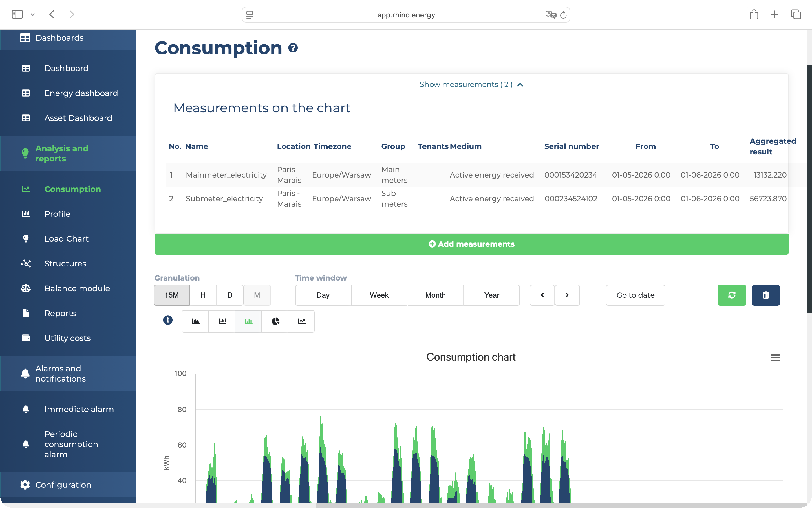Collapse the Show measurements (2) section

coord(471,84)
